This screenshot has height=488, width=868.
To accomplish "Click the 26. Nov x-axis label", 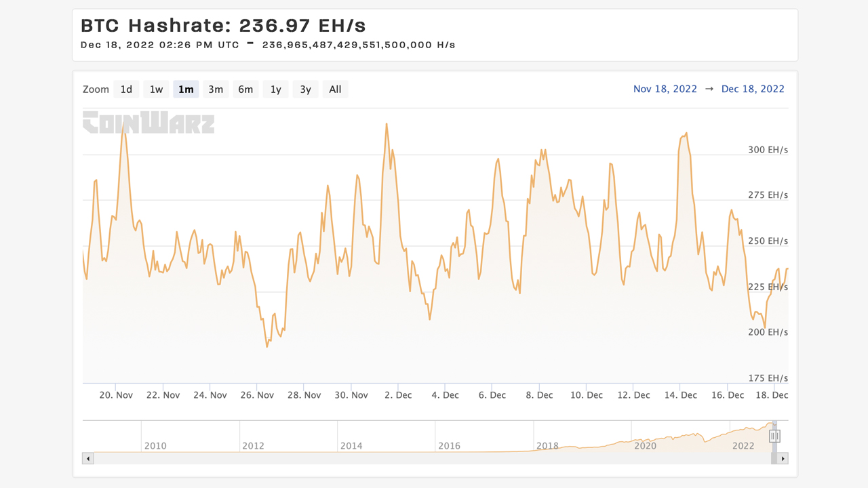I will (x=257, y=395).
